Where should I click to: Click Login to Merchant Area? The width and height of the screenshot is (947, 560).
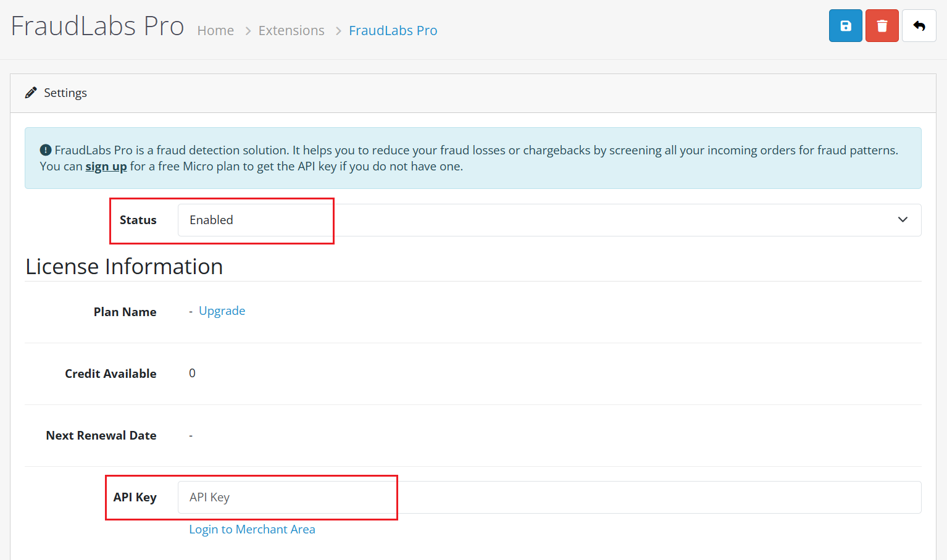(x=252, y=529)
